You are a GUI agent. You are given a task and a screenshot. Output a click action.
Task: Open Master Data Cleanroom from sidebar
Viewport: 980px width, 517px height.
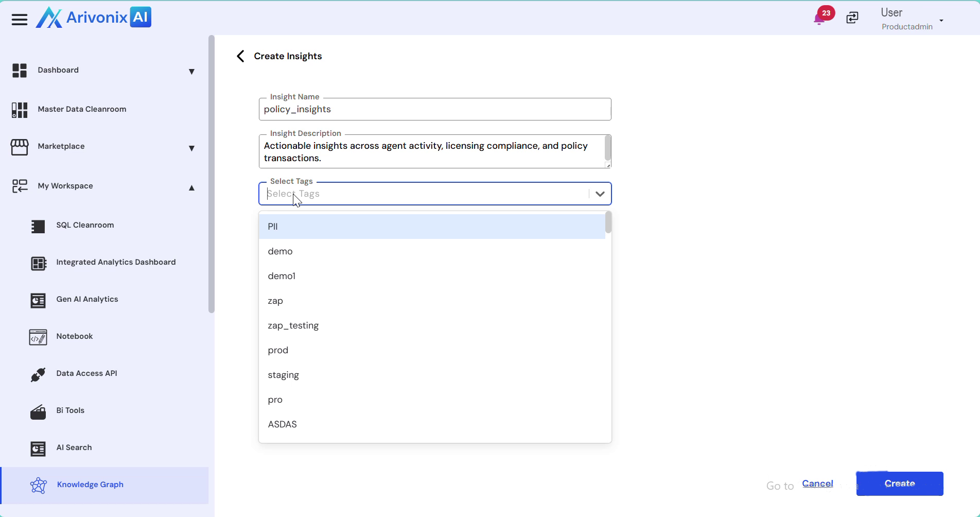pyautogui.click(x=82, y=109)
